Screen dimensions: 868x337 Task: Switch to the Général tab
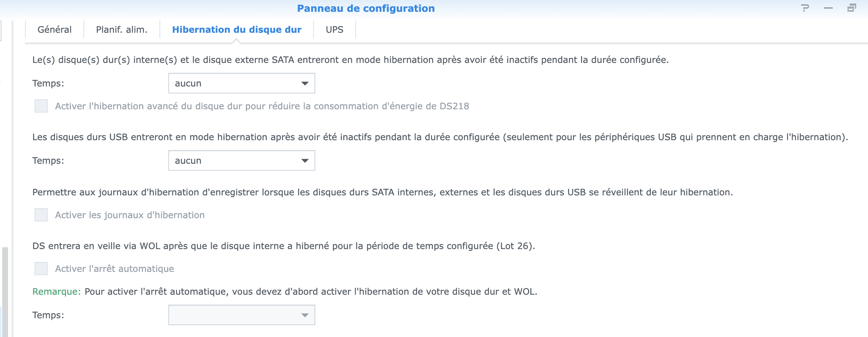click(54, 29)
